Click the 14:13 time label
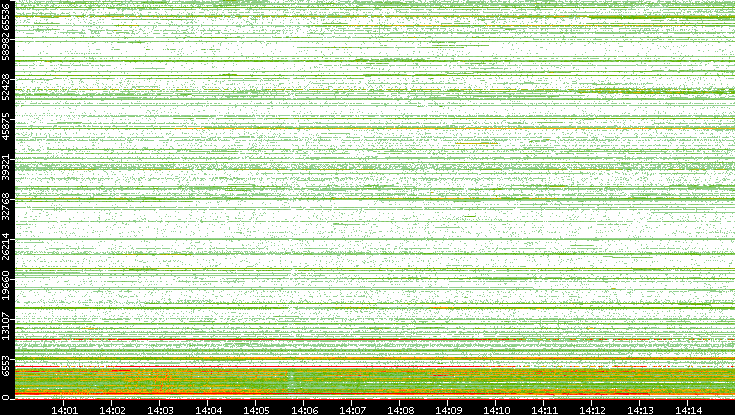This screenshot has height=415, width=735. click(640, 409)
